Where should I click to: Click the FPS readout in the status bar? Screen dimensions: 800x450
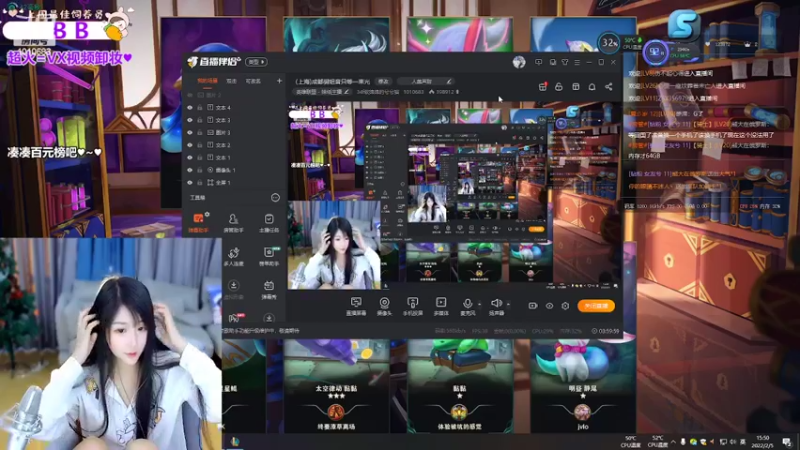click(480, 331)
